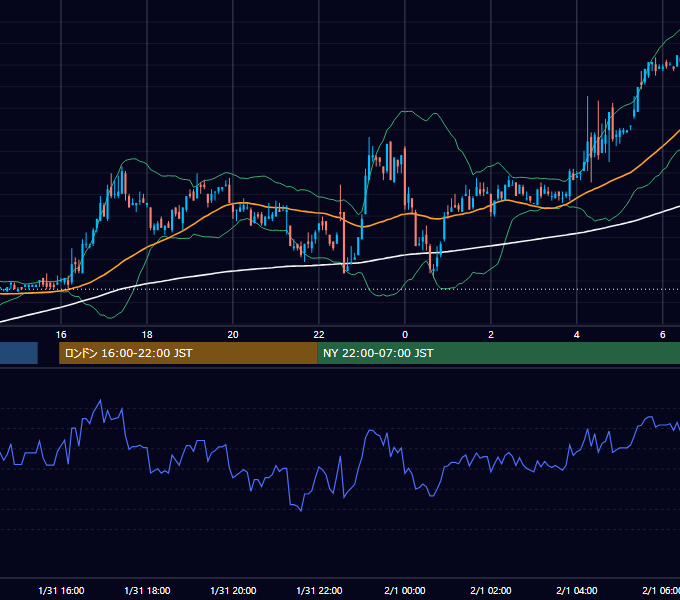Click the 1/31 22:00 date label
This screenshot has height=600, width=680.
coord(319,590)
